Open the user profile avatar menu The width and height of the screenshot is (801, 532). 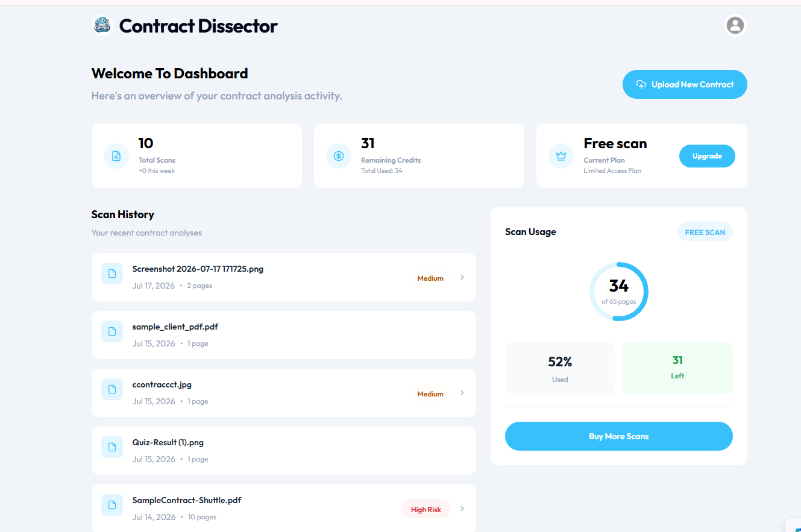735,25
